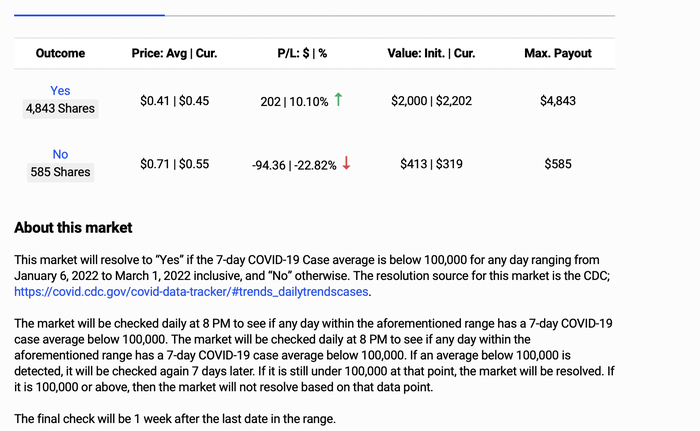Click the 585 Shares badge
This screenshot has width=700, height=431.
click(60, 172)
